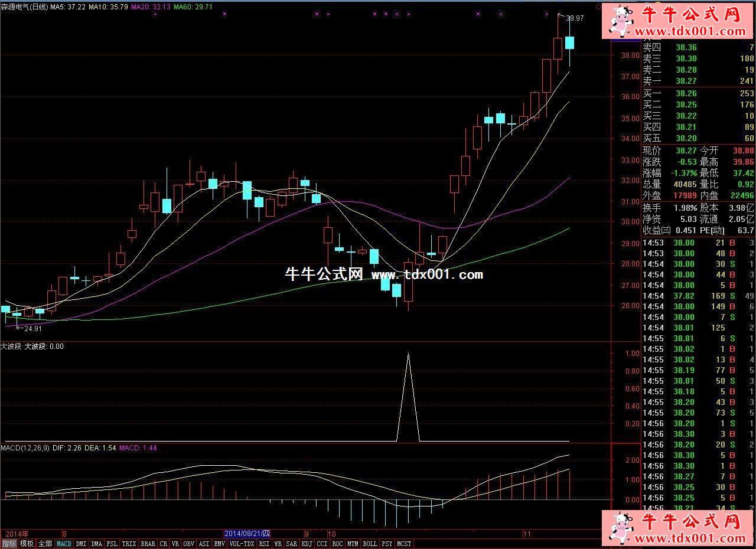Select the 卖四 38.36 order row

698,48
